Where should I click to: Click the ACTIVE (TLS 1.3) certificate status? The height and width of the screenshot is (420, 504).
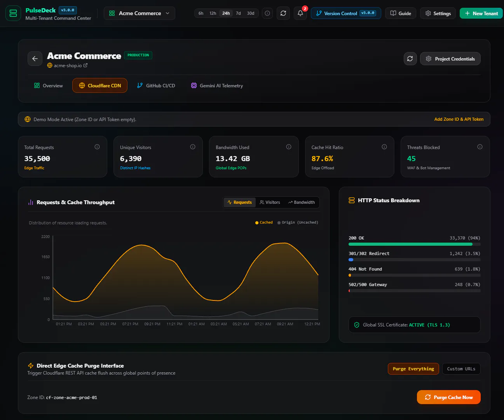(x=429, y=325)
